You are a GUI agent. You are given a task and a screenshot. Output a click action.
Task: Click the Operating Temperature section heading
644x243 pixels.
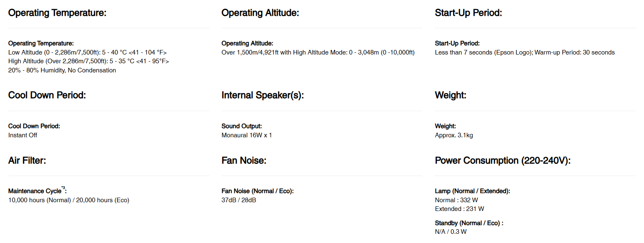click(x=58, y=13)
